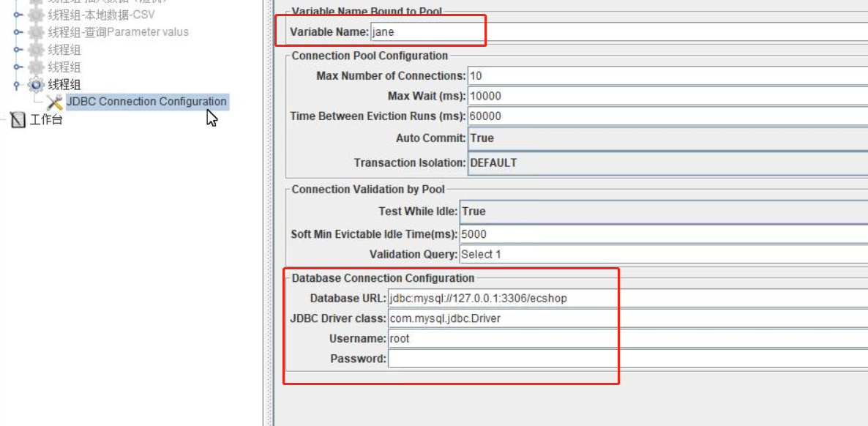The width and height of the screenshot is (868, 426).
Task: Click gear icon beside 线程组-查询Parameter valus
Action: click(36, 32)
